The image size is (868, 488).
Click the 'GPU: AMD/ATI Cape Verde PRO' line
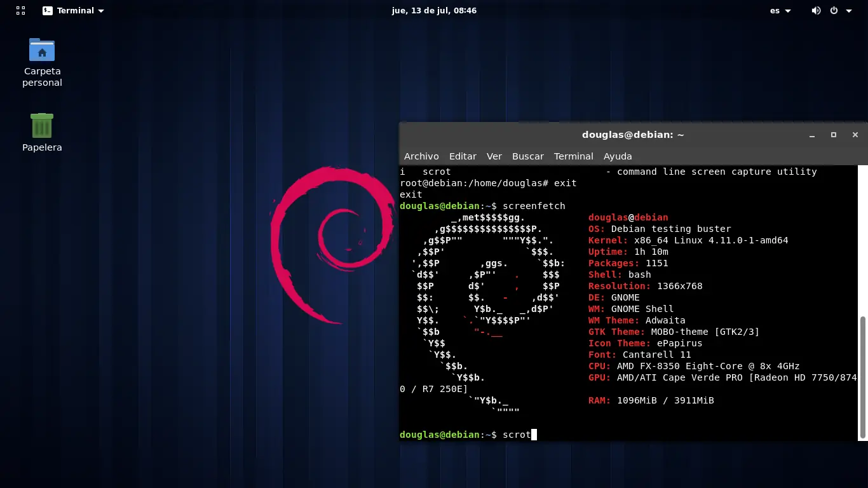coord(723,377)
